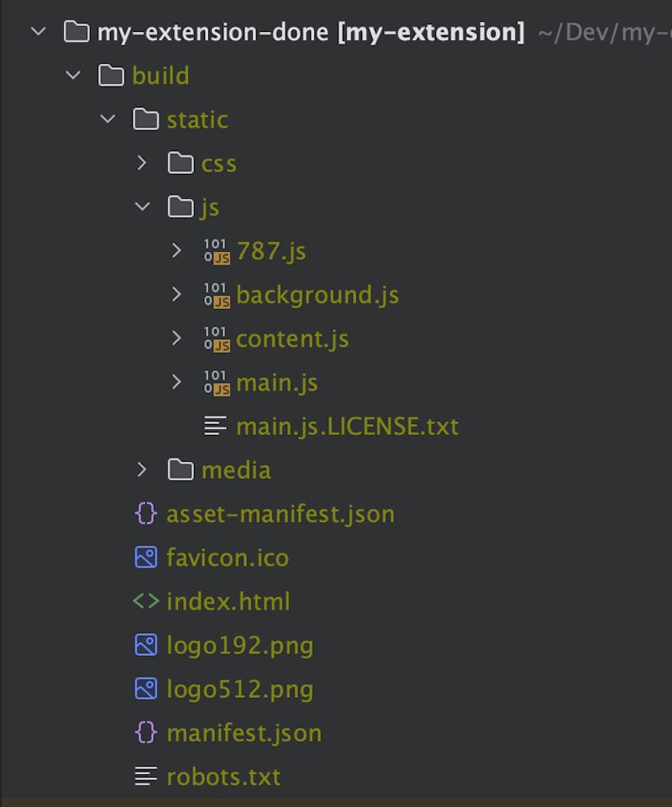Click the JSON braces icon next to manifest.json

(145, 732)
